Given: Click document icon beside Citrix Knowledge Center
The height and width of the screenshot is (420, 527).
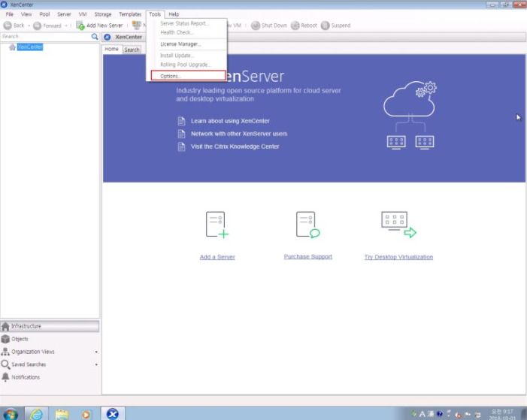Looking at the screenshot, I should (x=181, y=147).
